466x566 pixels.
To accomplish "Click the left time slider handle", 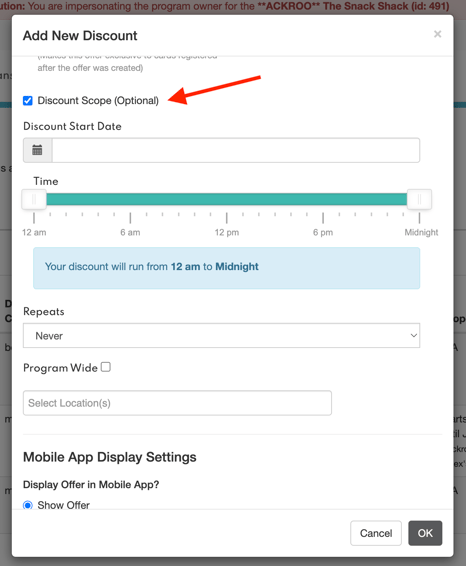I will tap(34, 199).
